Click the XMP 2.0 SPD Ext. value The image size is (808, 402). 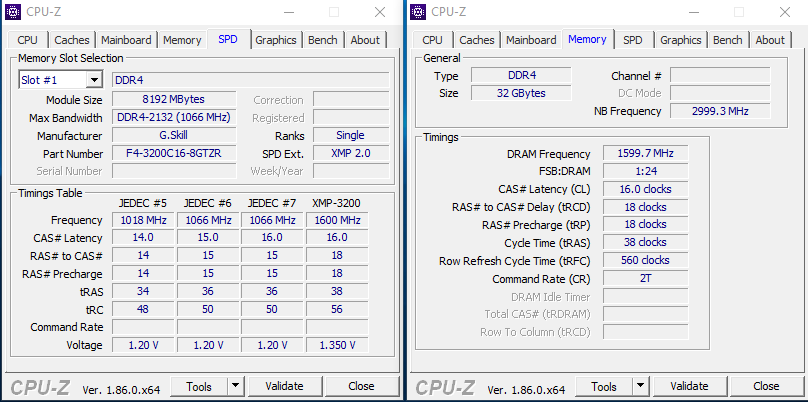[x=351, y=153]
